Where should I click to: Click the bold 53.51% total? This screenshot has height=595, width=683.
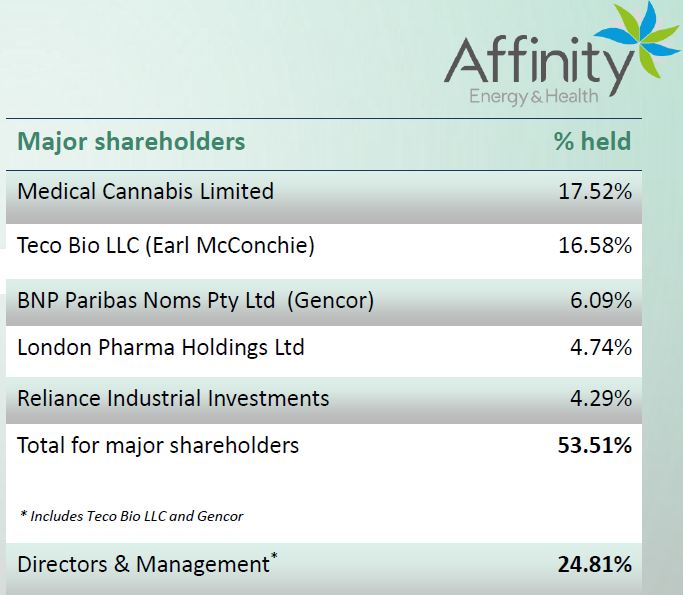pyautogui.click(x=594, y=445)
